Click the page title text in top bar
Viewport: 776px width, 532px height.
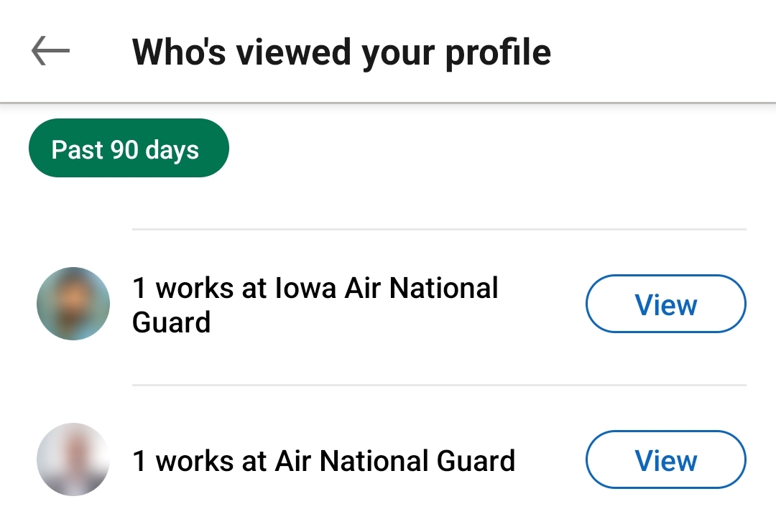(341, 52)
